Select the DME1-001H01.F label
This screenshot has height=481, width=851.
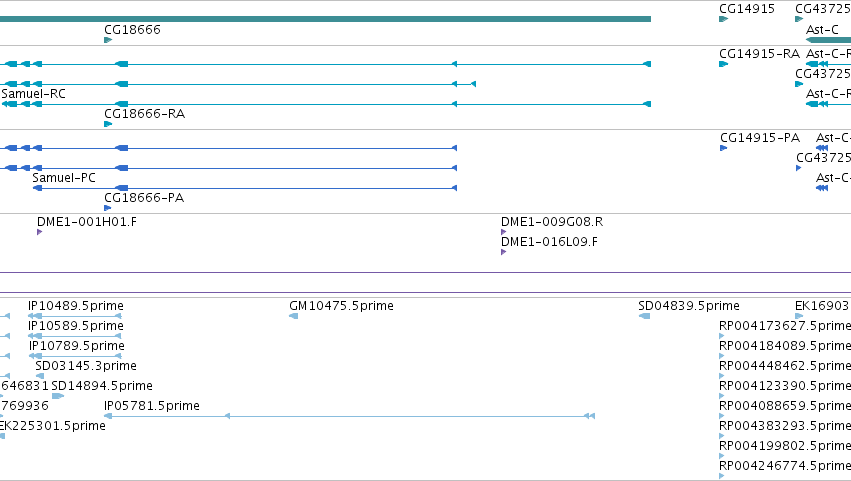tap(87, 221)
